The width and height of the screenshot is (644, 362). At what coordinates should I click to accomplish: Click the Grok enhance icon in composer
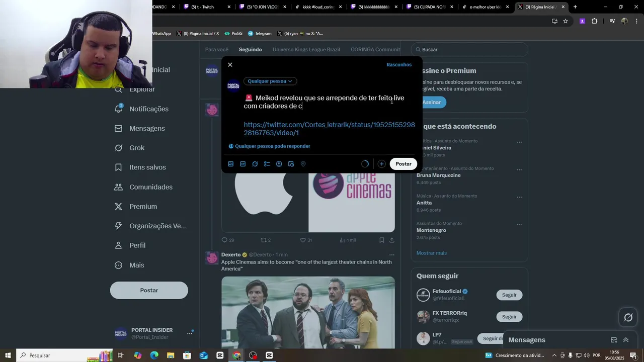click(255, 164)
